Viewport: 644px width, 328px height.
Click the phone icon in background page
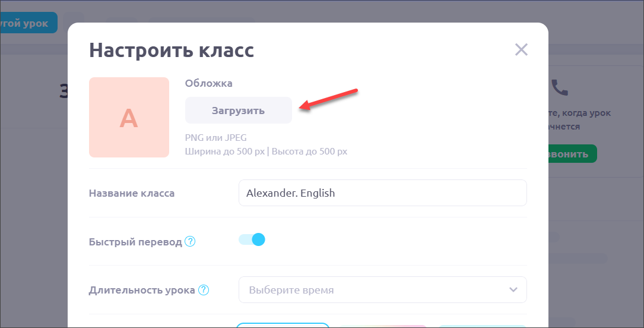pos(559,87)
